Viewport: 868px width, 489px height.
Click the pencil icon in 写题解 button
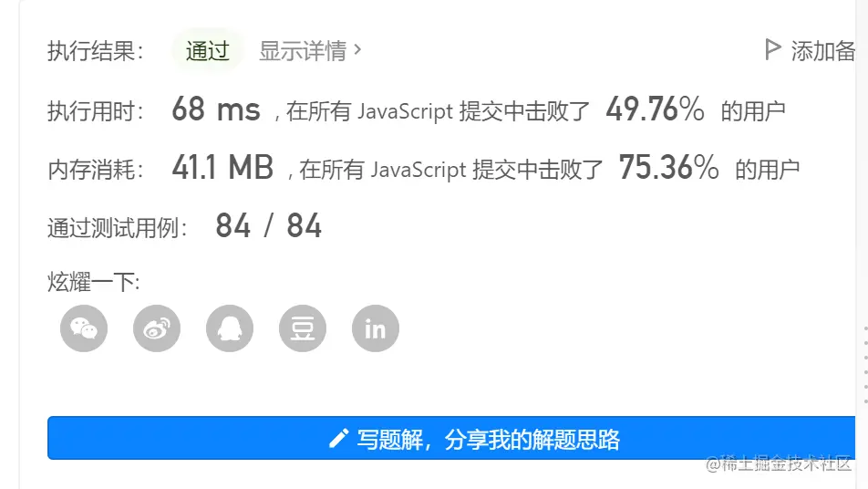(338, 439)
